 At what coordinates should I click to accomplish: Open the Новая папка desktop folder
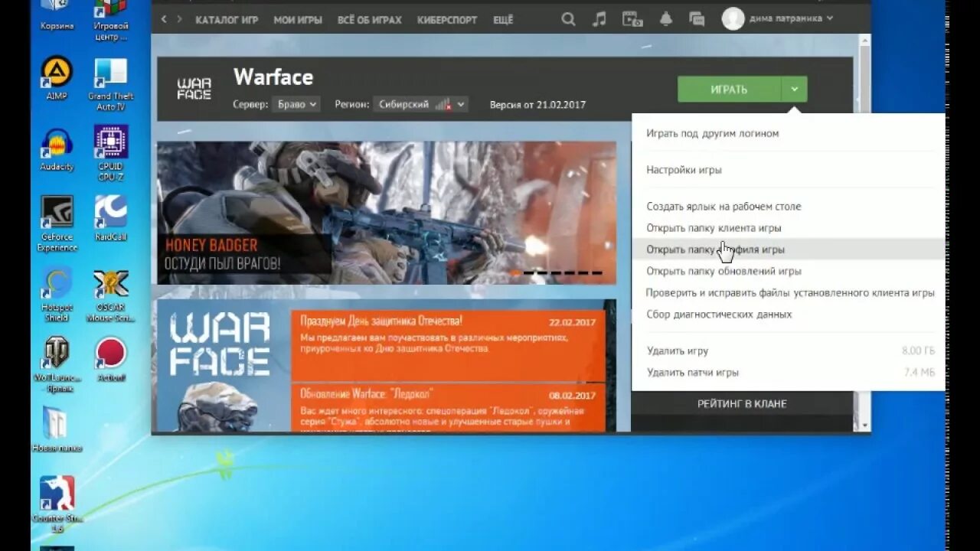[57, 429]
